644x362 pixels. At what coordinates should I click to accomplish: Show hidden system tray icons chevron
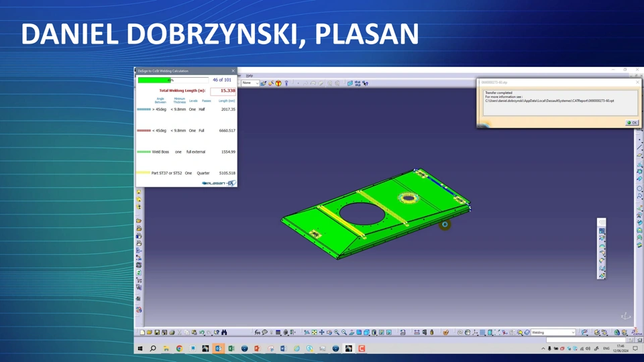pyautogui.click(x=543, y=349)
